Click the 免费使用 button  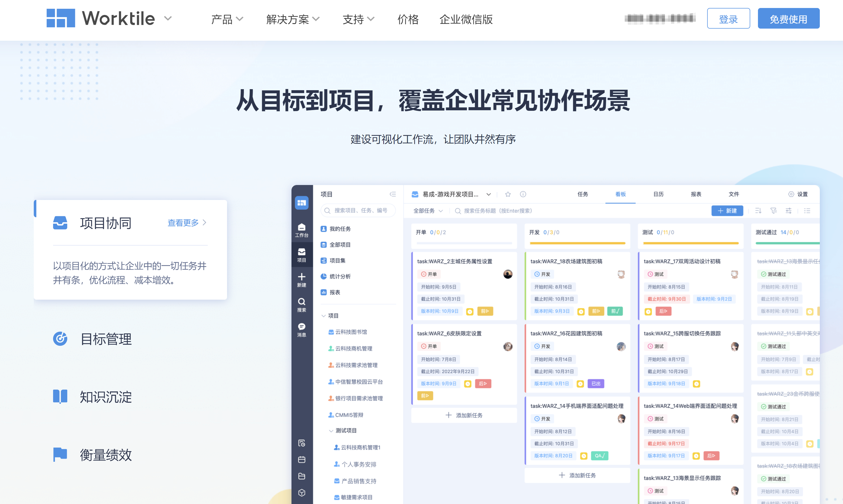tap(788, 19)
